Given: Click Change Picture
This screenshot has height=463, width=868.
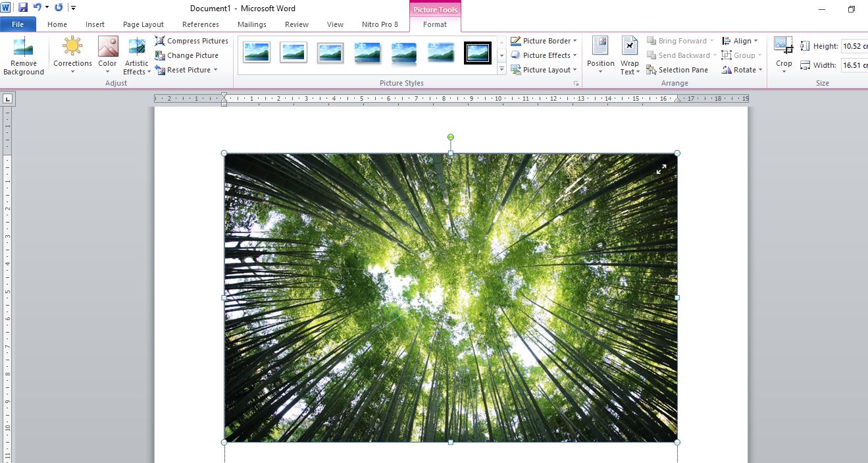Looking at the screenshot, I should tap(187, 55).
